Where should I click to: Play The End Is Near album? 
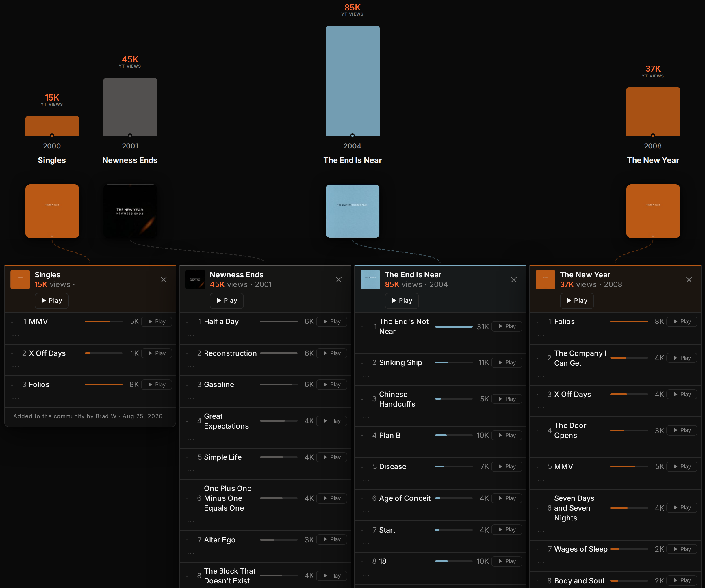click(x=402, y=301)
